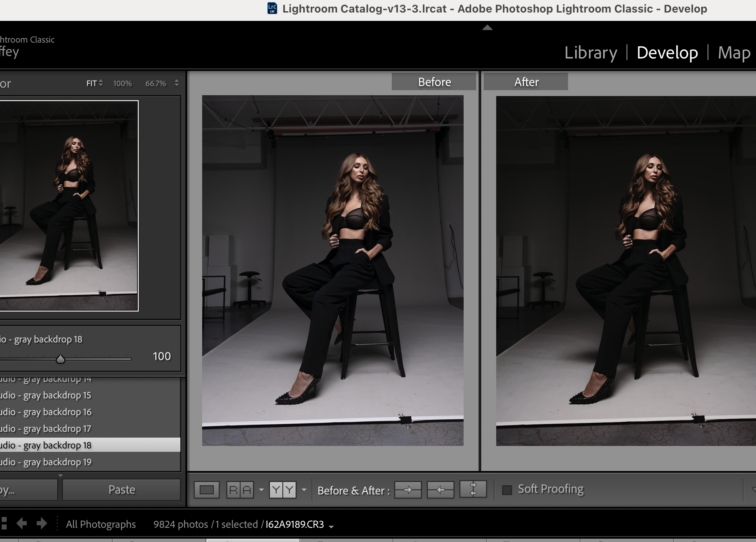Set Navigator zoom to 100%

pyautogui.click(x=122, y=84)
